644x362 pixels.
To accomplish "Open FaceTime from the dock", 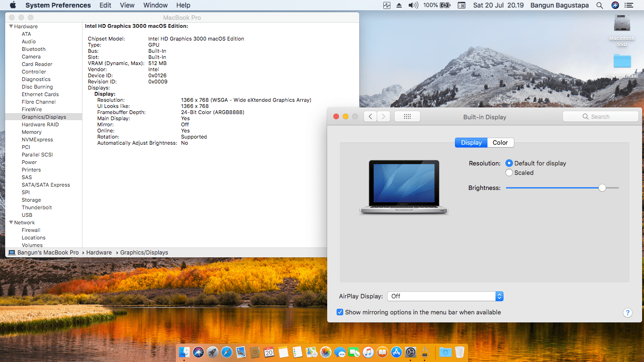I will [x=354, y=352].
